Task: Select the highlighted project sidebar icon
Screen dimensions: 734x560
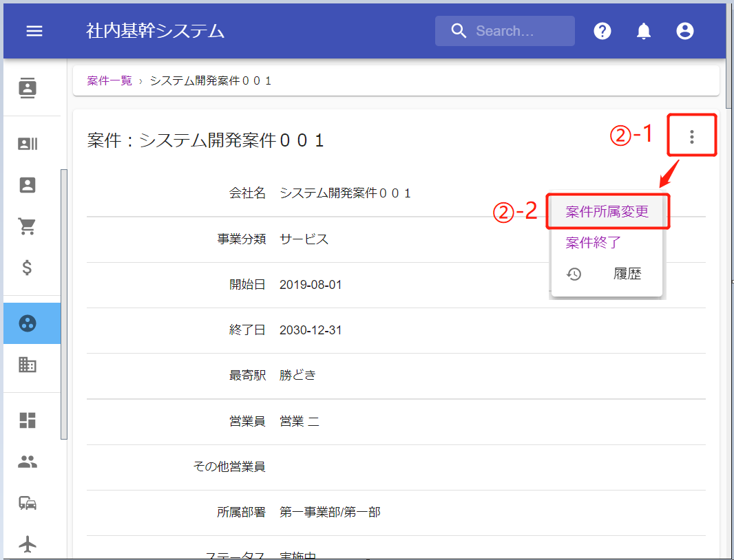Action: click(28, 323)
